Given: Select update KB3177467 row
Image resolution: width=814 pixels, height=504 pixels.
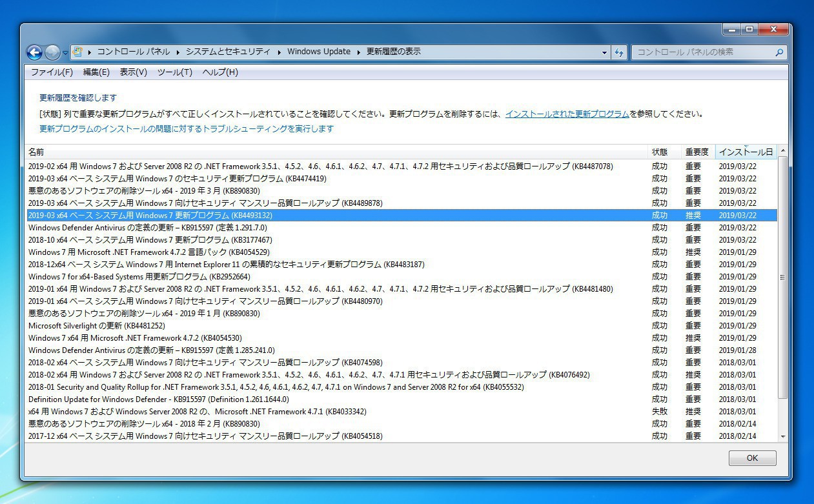Looking at the screenshot, I should [x=402, y=240].
